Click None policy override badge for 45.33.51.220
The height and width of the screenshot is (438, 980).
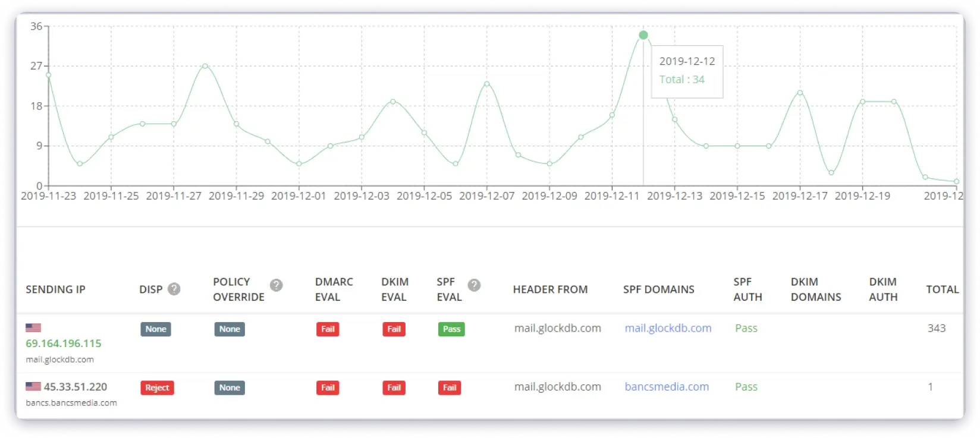pyautogui.click(x=230, y=388)
